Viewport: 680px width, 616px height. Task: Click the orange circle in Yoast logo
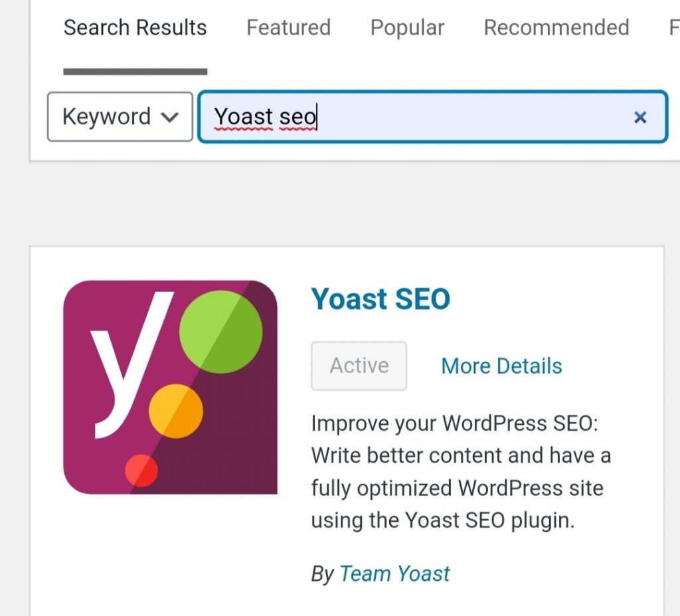click(175, 411)
